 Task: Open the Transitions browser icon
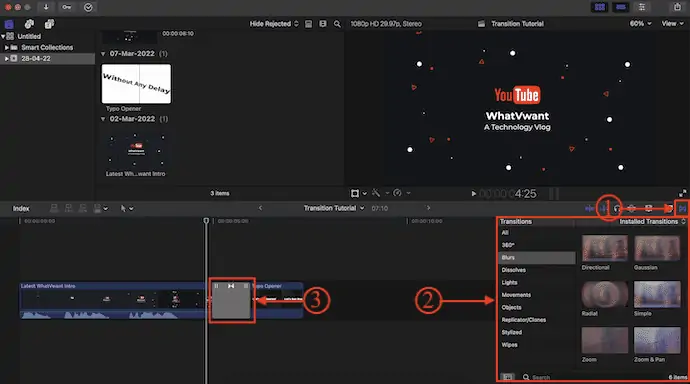tap(682, 208)
